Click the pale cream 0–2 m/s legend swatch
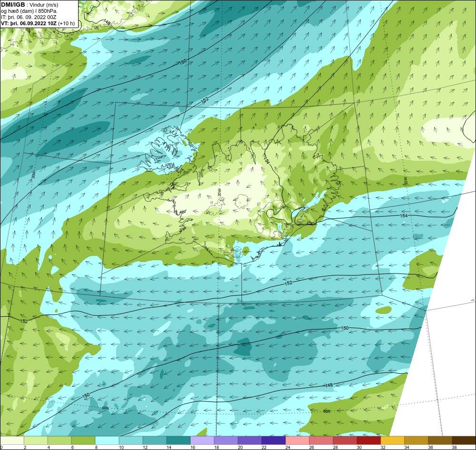476x450 pixels. pos(12,440)
